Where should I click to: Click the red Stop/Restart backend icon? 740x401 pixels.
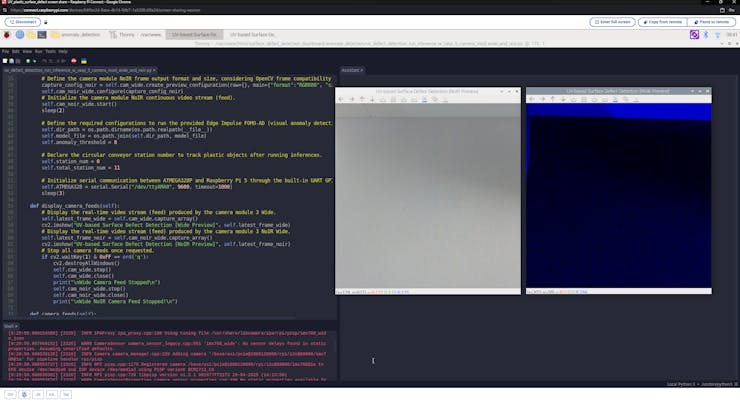pos(74,61)
